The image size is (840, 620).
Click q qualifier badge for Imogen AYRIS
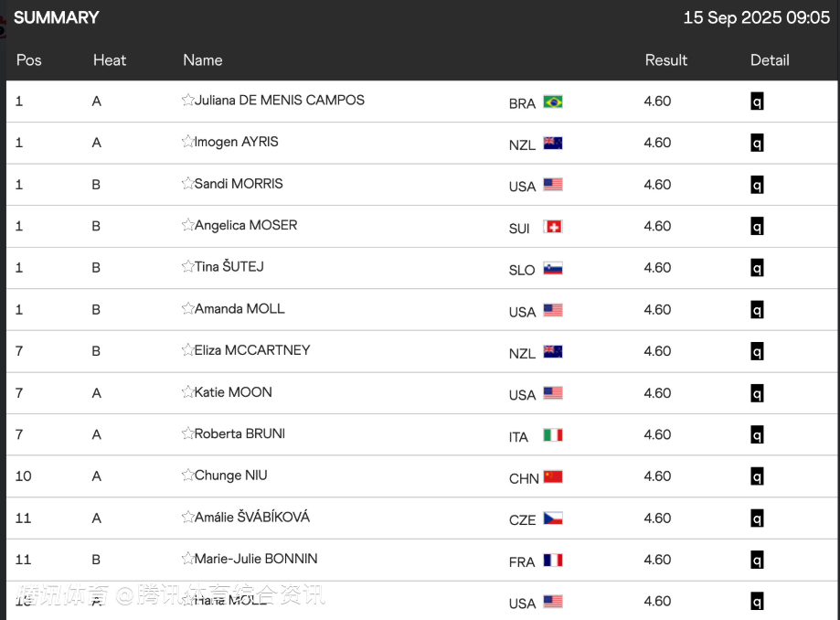[757, 144]
